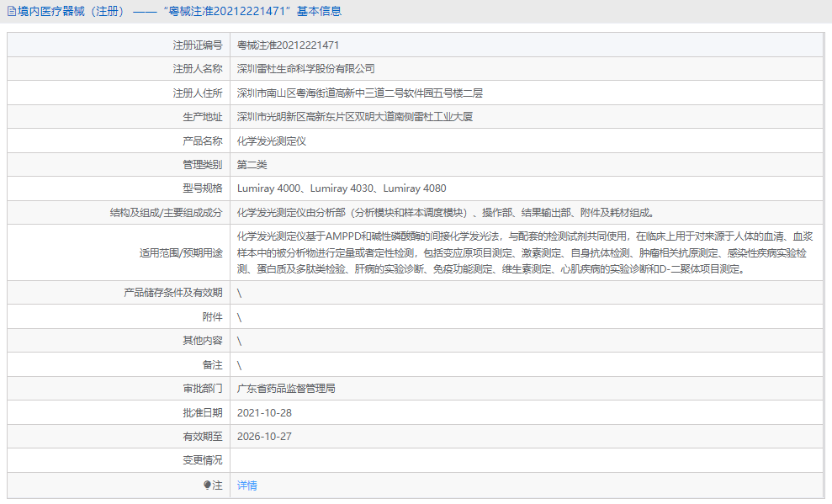The width and height of the screenshot is (832, 504).
Task: Click the 适用范围/预期用途 label
Action: click(x=181, y=252)
